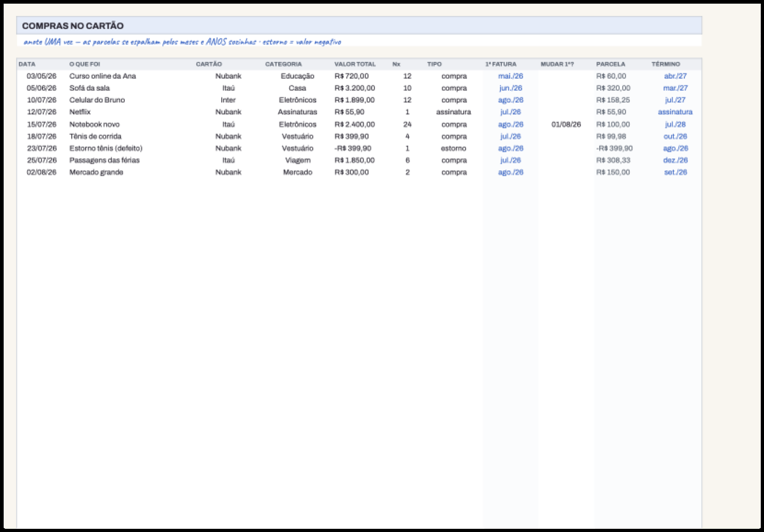This screenshot has width=764, height=532.
Task: Click the R$ 320,00 installment cell
Action: click(613, 88)
